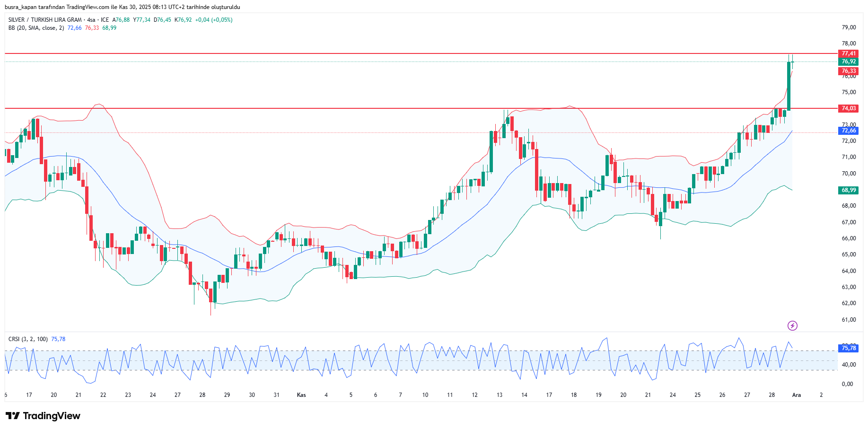
Task: Click the TradingView logo icon
Action: [12, 416]
